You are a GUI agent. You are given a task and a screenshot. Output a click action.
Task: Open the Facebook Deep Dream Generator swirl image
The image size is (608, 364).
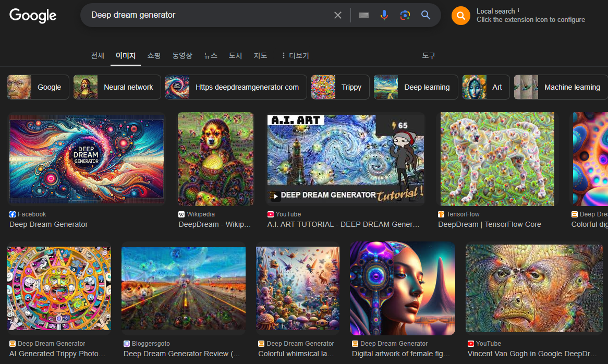87,159
